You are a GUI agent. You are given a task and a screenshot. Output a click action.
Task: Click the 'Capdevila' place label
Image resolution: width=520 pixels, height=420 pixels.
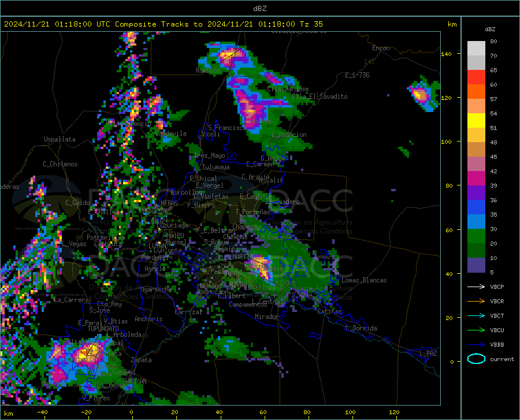coord(170,133)
